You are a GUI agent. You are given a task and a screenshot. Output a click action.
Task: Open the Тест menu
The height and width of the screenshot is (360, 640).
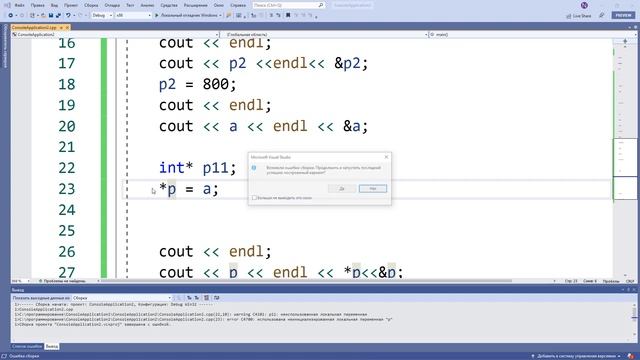click(130, 5)
